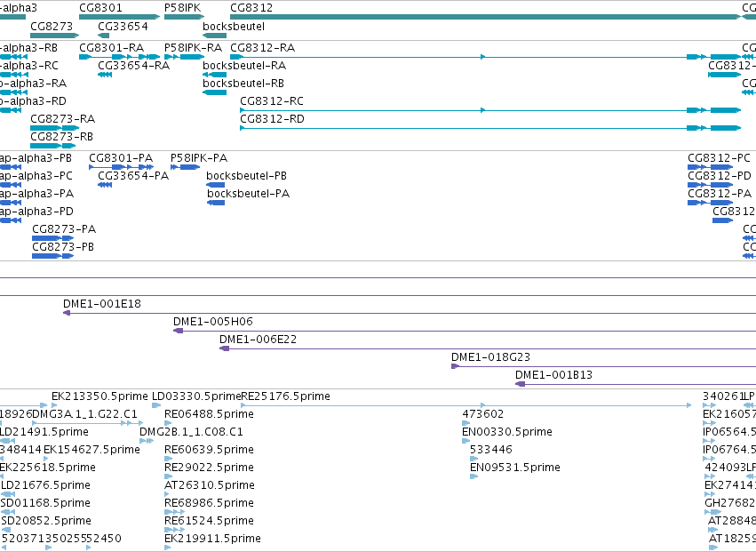Click the bocksbeutel gene arrow bar
Viewport: 756px width, 552px height.
point(215,36)
